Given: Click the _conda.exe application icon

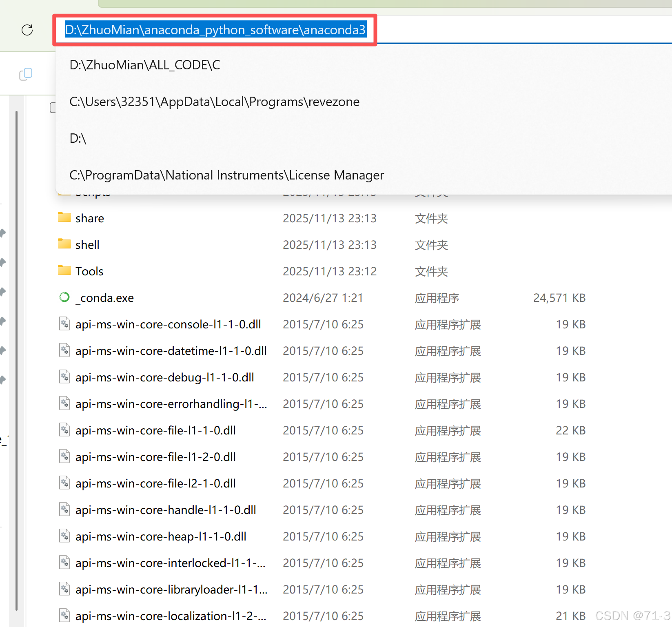Looking at the screenshot, I should pos(64,297).
